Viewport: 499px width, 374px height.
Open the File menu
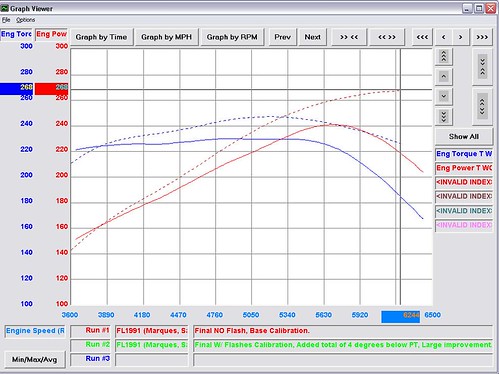point(6,20)
